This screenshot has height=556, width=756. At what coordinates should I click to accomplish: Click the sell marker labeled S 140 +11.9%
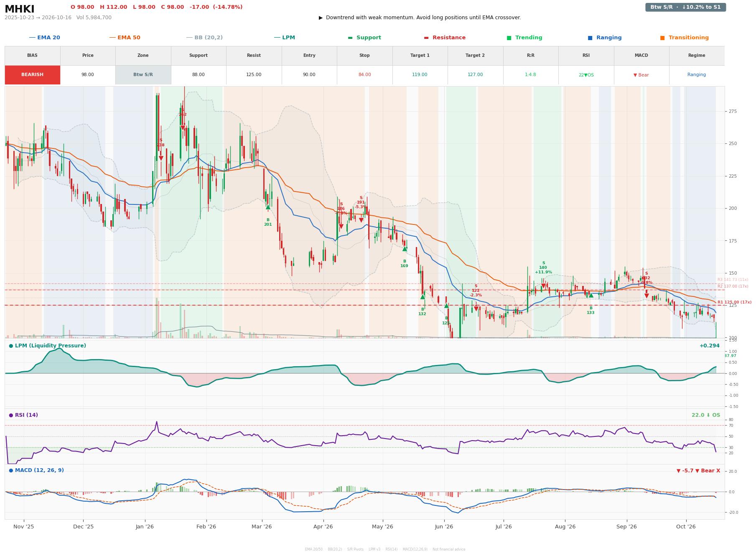tap(543, 286)
